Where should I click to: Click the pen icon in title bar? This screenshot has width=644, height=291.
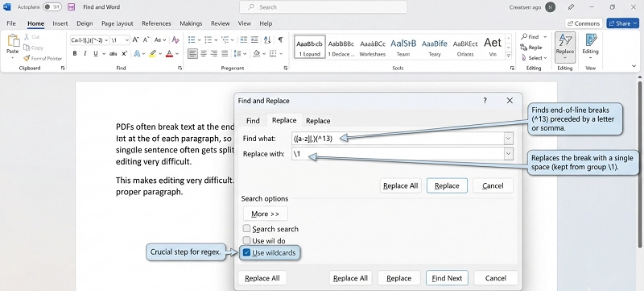point(571,7)
